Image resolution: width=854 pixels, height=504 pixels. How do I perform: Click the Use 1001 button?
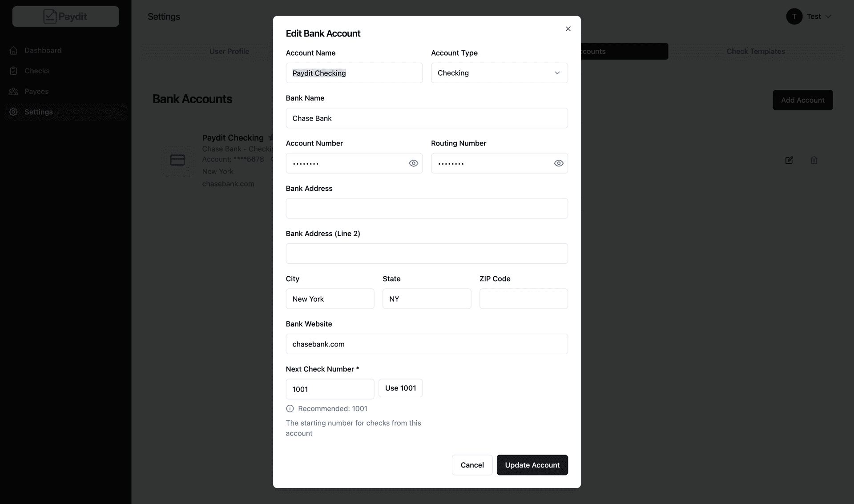pos(400,388)
